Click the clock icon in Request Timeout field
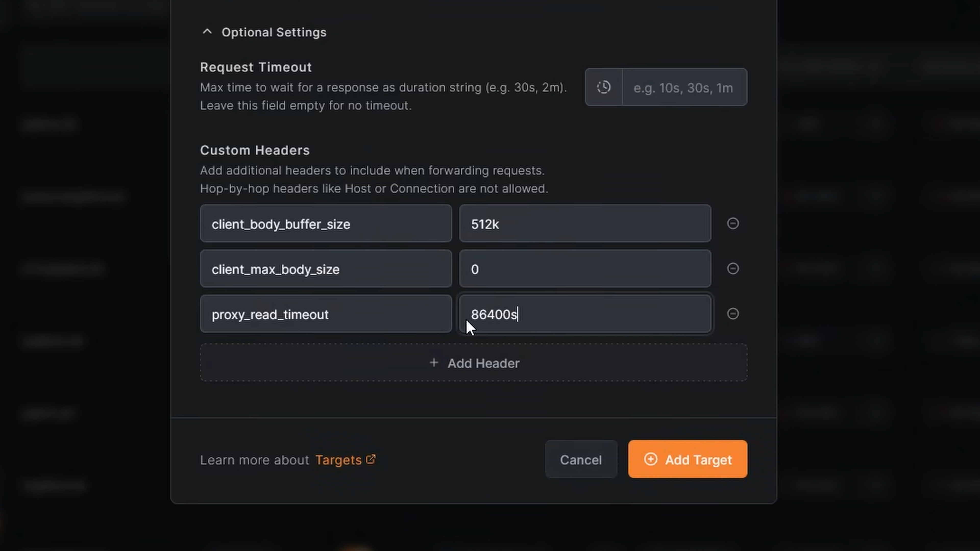 click(604, 87)
